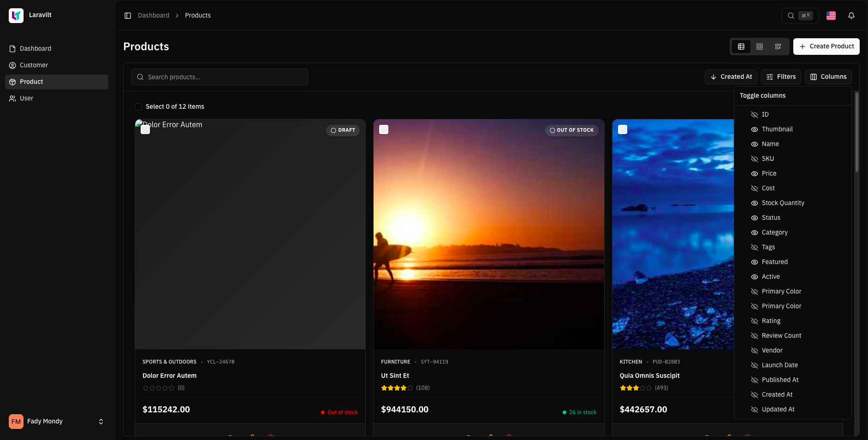Screen dimensions: 868x440
Task: Show the SKU column
Action: point(767,158)
